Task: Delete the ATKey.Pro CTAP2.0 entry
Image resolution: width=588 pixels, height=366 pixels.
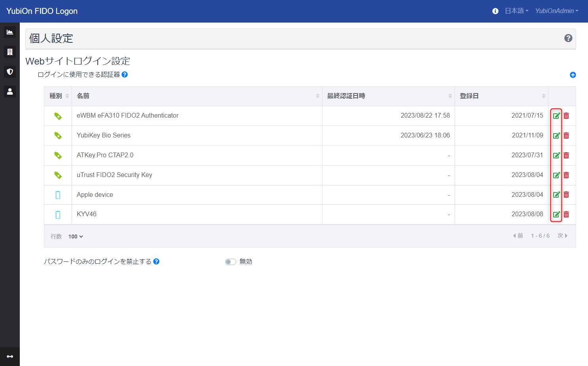Action: [566, 155]
